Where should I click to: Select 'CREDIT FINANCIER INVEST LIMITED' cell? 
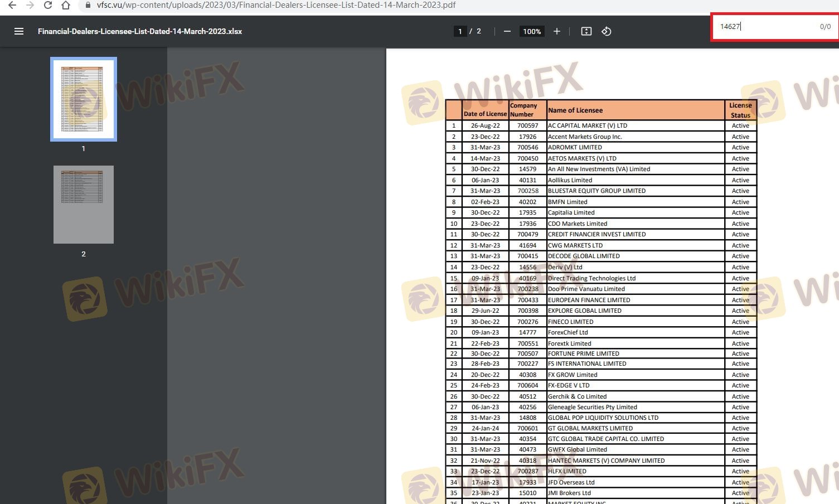click(x=636, y=235)
